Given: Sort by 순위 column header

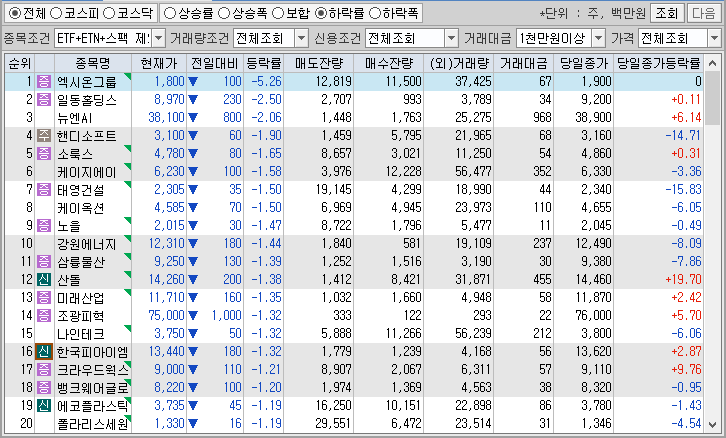Looking at the screenshot, I should (19, 63).
